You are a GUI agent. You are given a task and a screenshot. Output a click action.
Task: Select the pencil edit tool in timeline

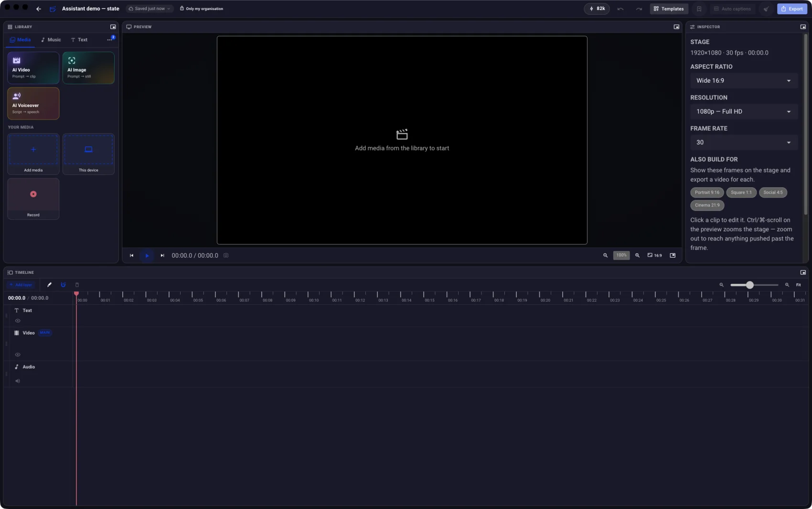[49, 285]
